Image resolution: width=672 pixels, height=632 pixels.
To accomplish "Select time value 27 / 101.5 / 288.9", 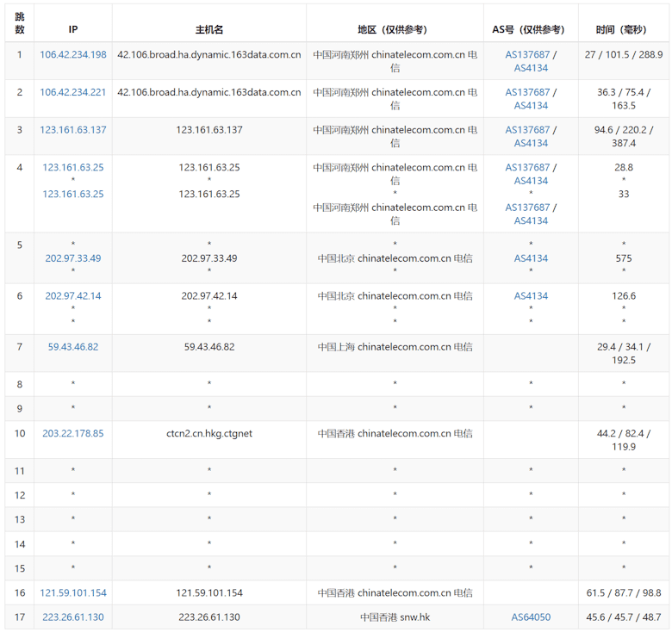I will coord(624,55).
